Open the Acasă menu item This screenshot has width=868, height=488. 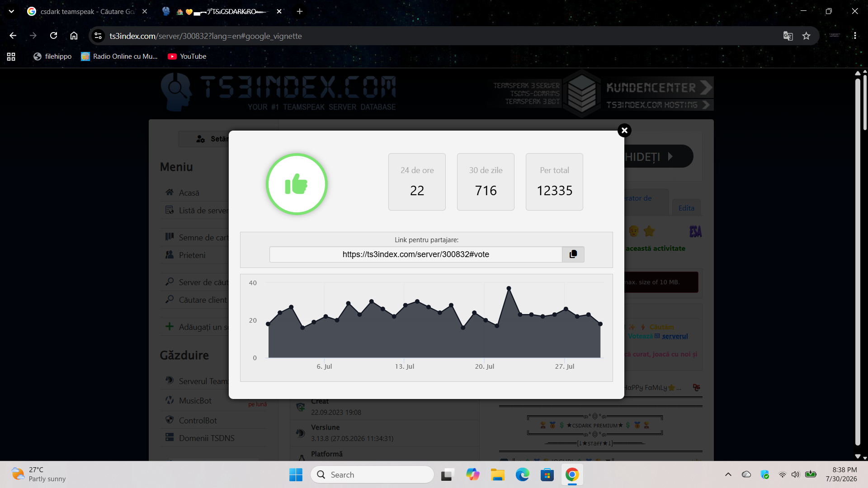(189, 193)
